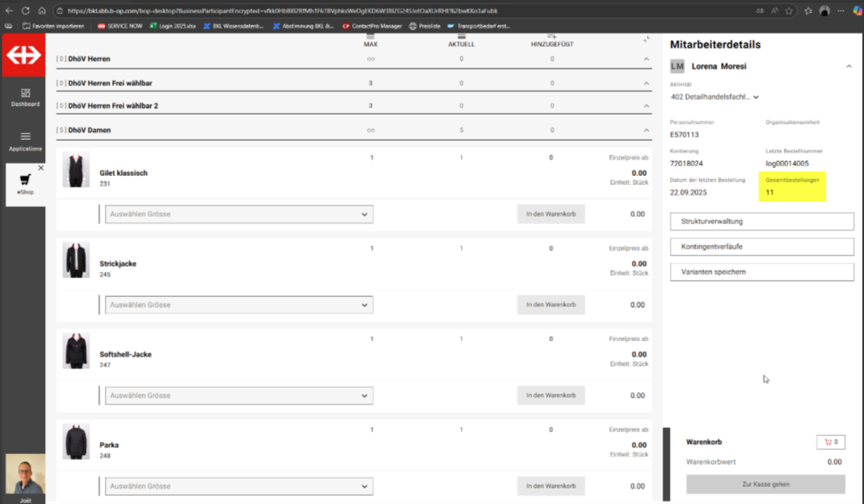Open the SERVICE NOW bookmark
864x504 pixels.
click(x=120, y=26)
